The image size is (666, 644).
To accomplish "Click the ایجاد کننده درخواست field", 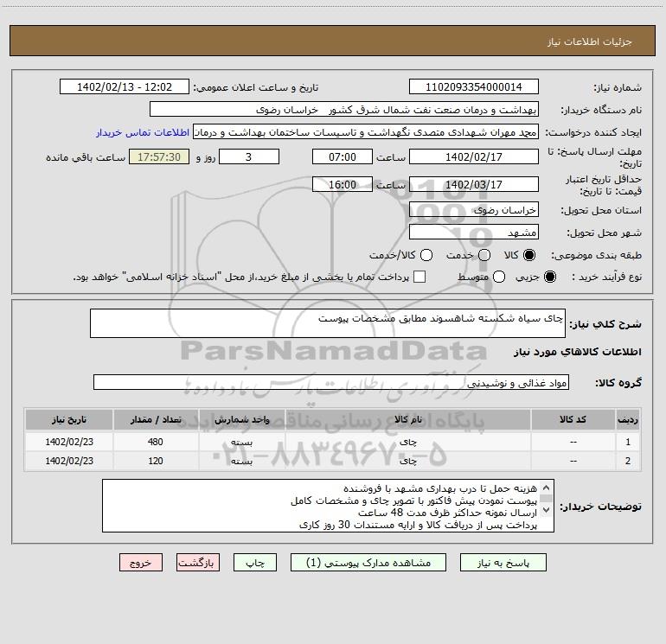I will click(366, 132).
